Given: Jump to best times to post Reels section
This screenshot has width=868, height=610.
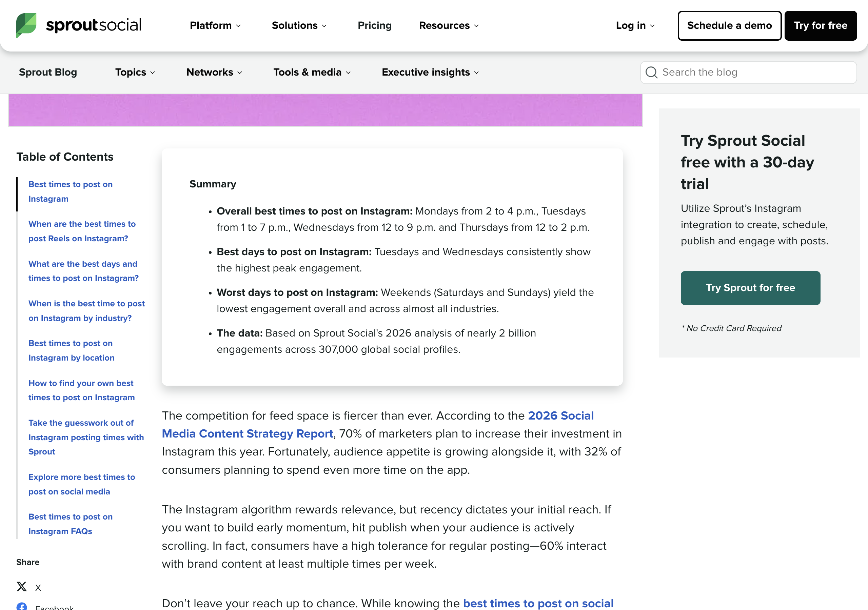Looking at the screenshot, I should [82, 231].
